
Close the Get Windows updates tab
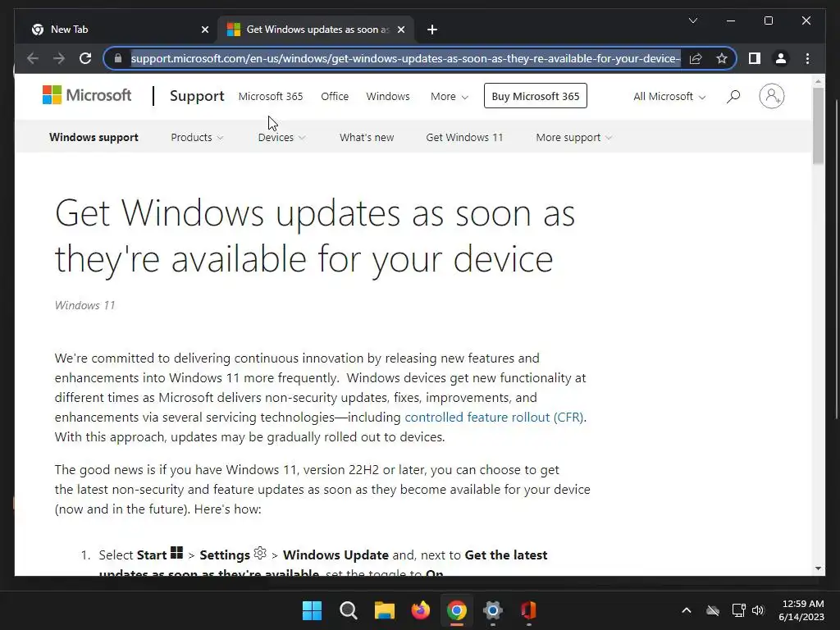(400, 30)
